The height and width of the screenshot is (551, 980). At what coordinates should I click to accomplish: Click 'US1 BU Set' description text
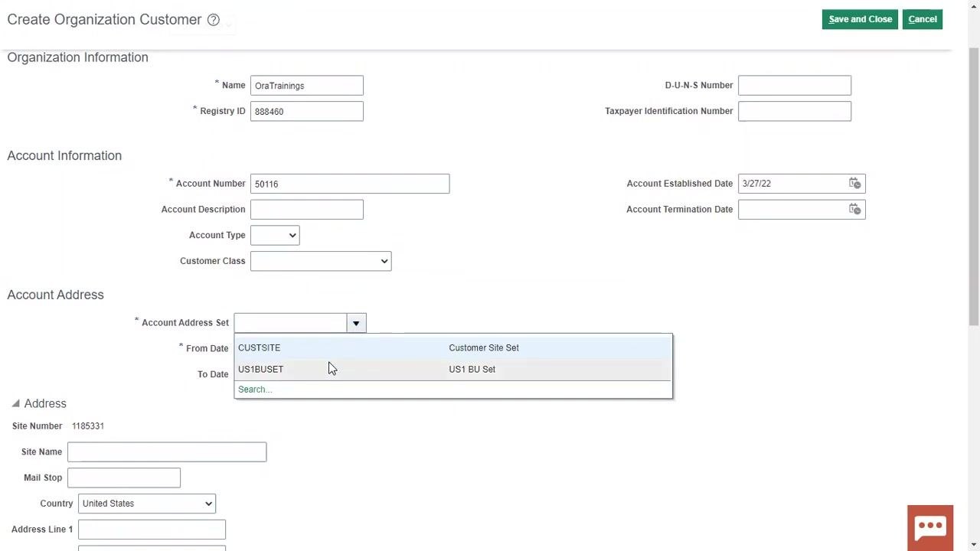[x=472, y=369]
